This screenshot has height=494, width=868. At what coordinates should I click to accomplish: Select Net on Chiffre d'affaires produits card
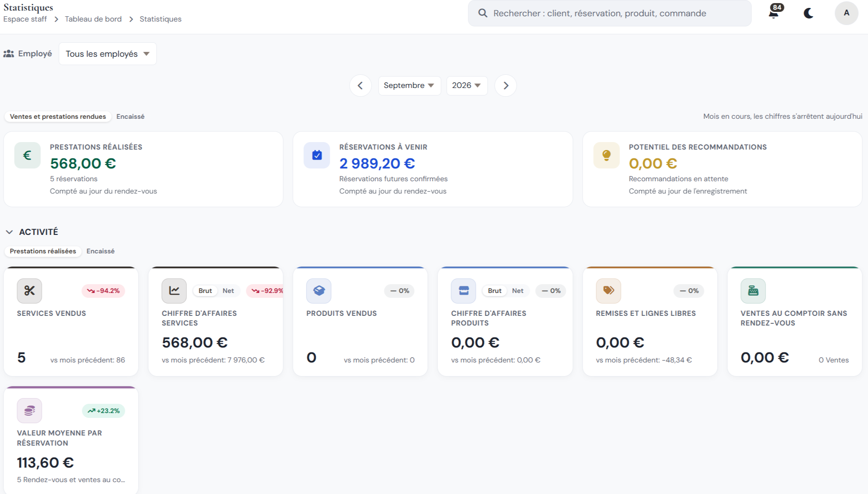tap(518, 291)
